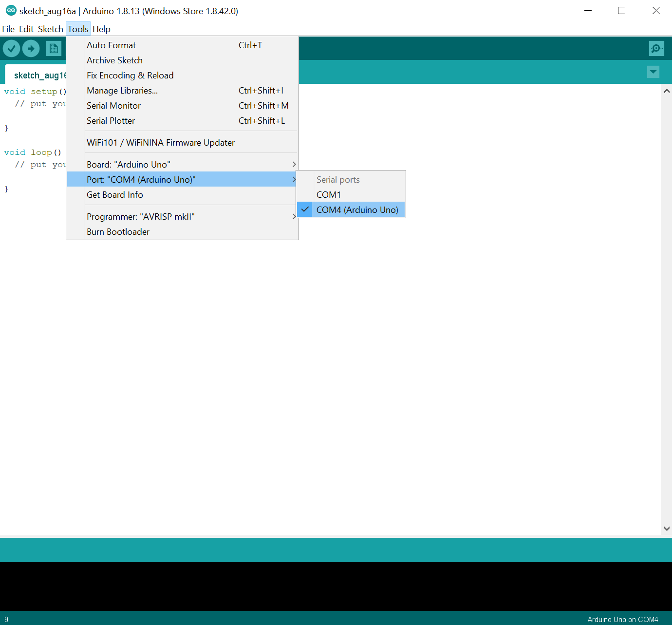
Task: Click line number 9 in status bar
Action: click(x=6, y=620)
